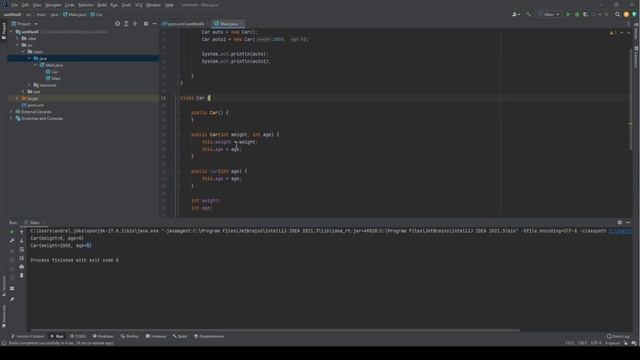
Task: Expand External Libraries node
Action: pos(12,112)
